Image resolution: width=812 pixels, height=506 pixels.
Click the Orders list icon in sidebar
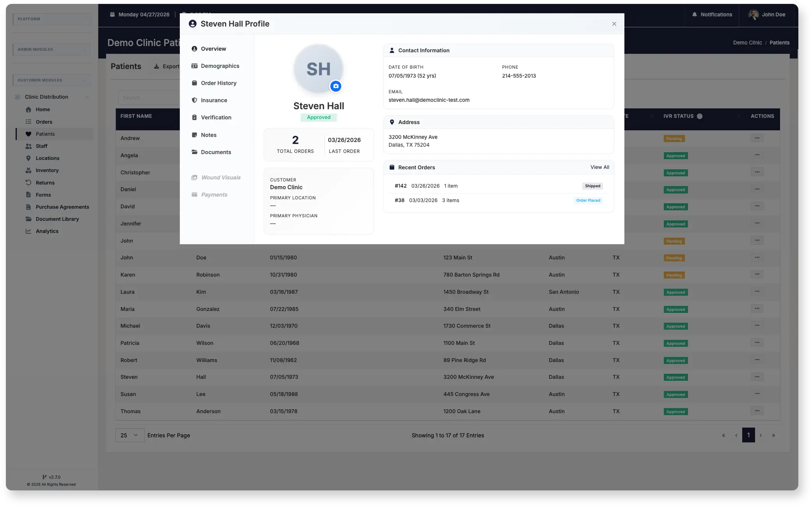coord(28,122)
